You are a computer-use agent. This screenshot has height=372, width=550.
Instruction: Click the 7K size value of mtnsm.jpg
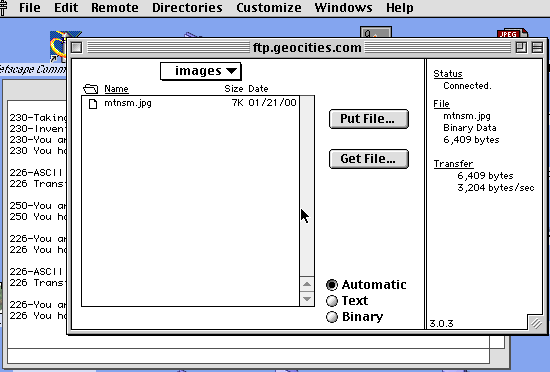237,103
